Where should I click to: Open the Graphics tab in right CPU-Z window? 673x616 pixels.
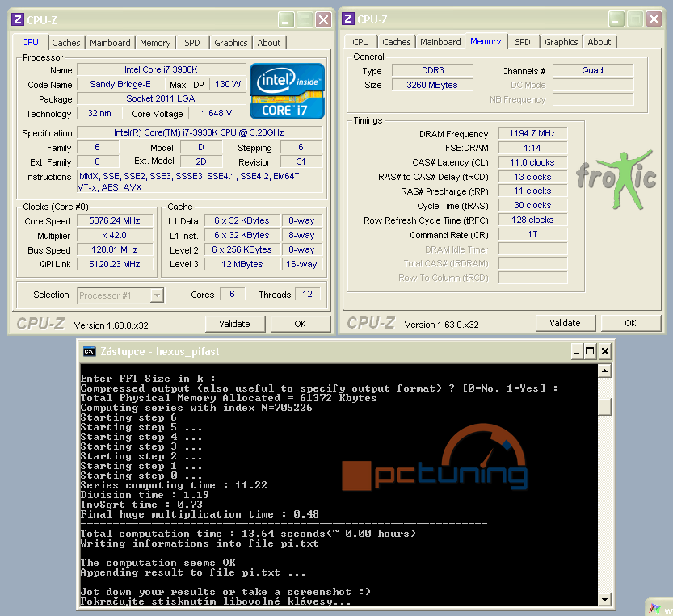tap(562, 42)
